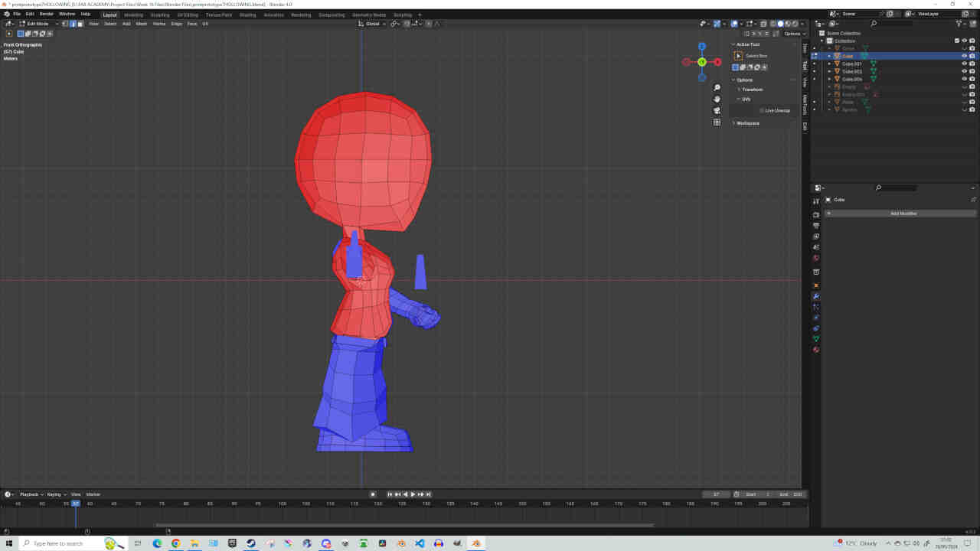Click the End frame field in timeline
The width and height of the screenshot is (980, 551).
pos(790,494)
